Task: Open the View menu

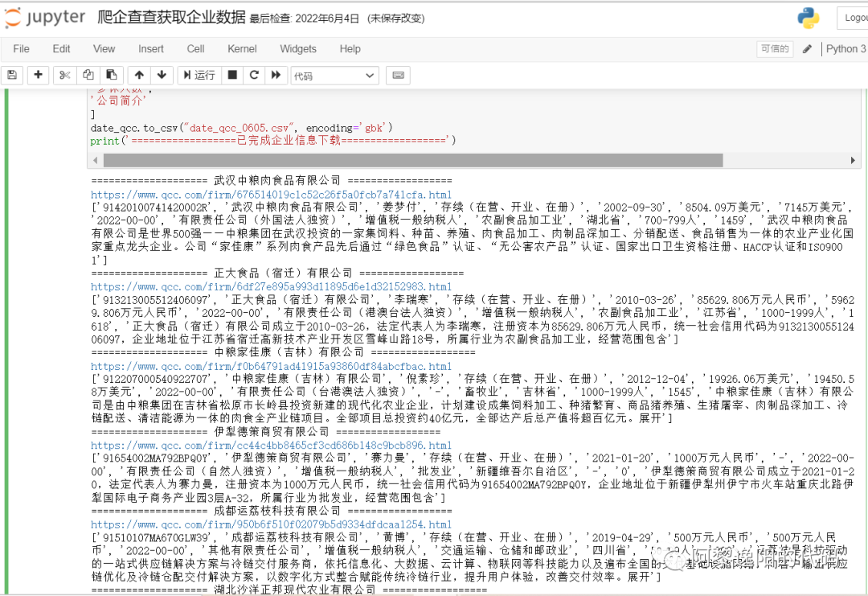Action: point(104,49)
